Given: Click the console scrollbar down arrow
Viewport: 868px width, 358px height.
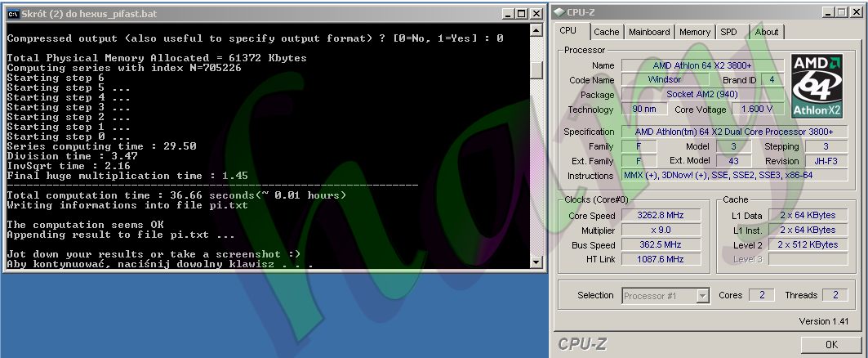Looking at the screenshot, I should click(536, 262).
